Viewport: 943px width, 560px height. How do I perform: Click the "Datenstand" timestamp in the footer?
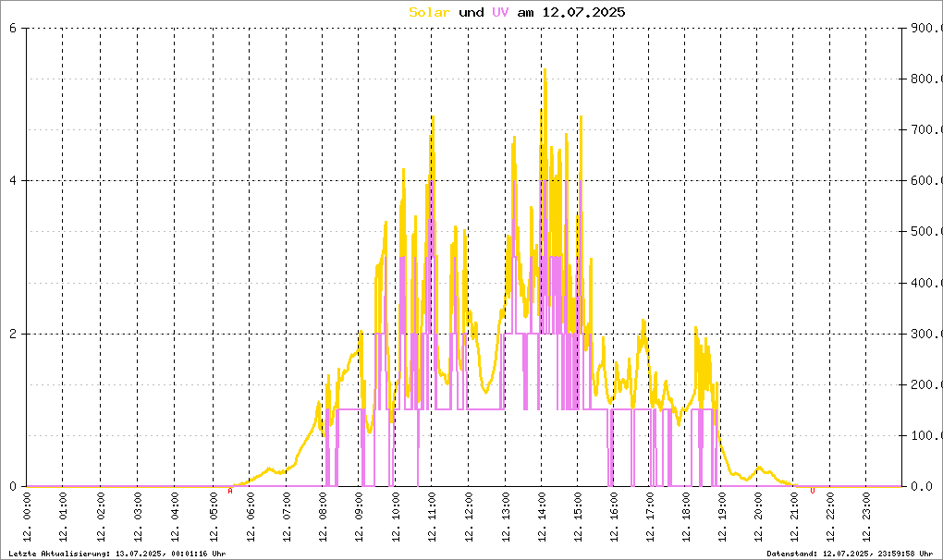pyautogui.click(x=850, y=554)
